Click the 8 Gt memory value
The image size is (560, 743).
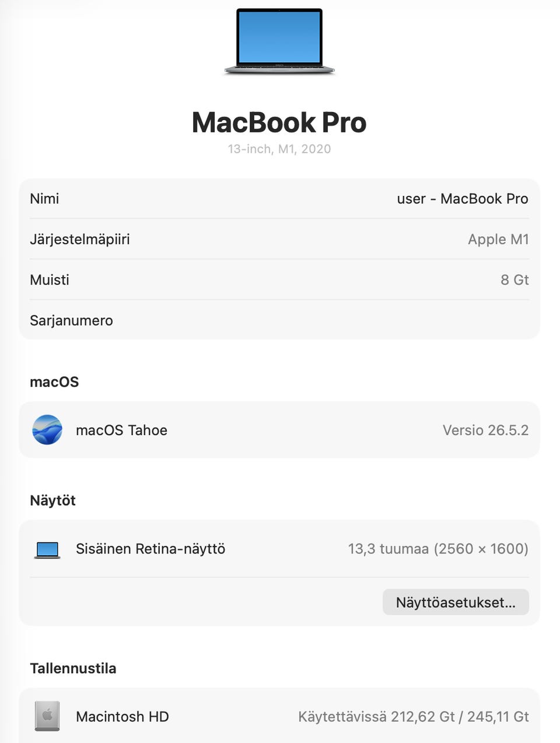pos(514,280)
